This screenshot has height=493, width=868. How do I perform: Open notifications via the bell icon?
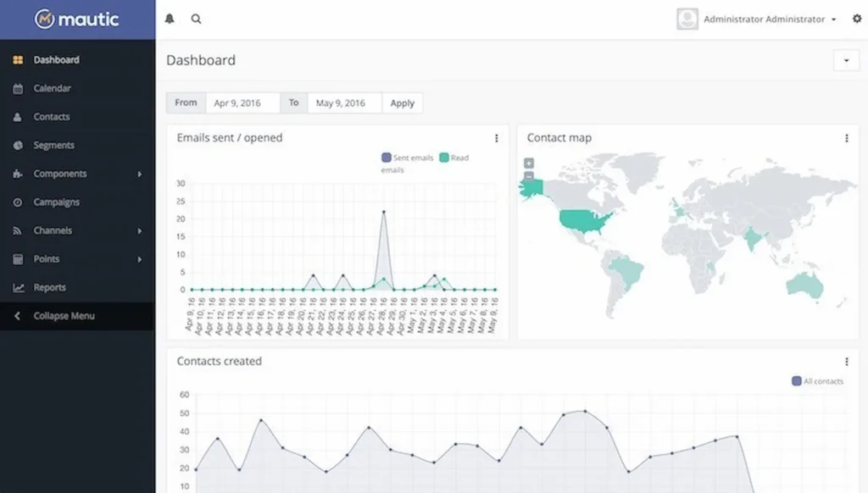pyautogui.click(x=170, y=18)
